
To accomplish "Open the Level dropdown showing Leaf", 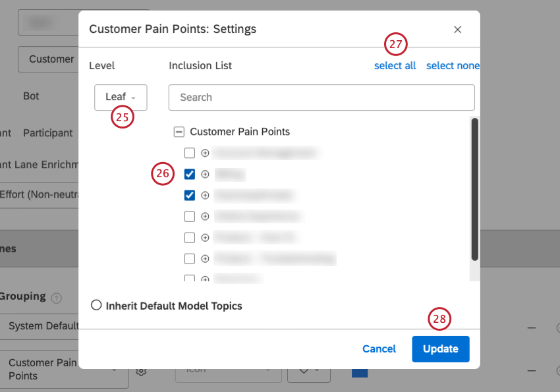I will coord(121,97).
